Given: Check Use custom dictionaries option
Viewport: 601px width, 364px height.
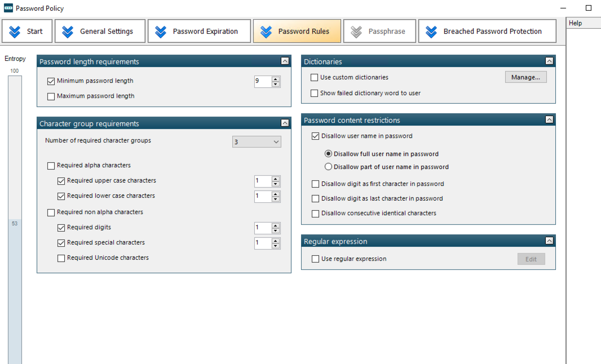Looking at the screenshot, I should pos(314,77).
